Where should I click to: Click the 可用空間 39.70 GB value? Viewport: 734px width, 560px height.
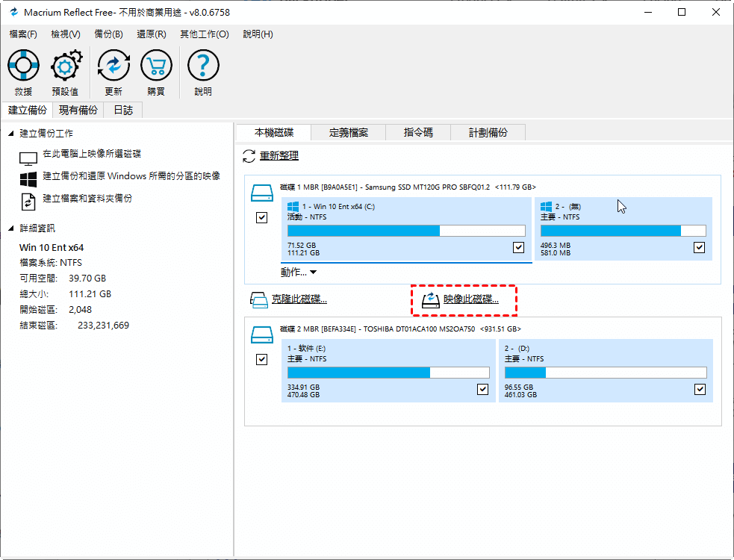click(87, 278)
